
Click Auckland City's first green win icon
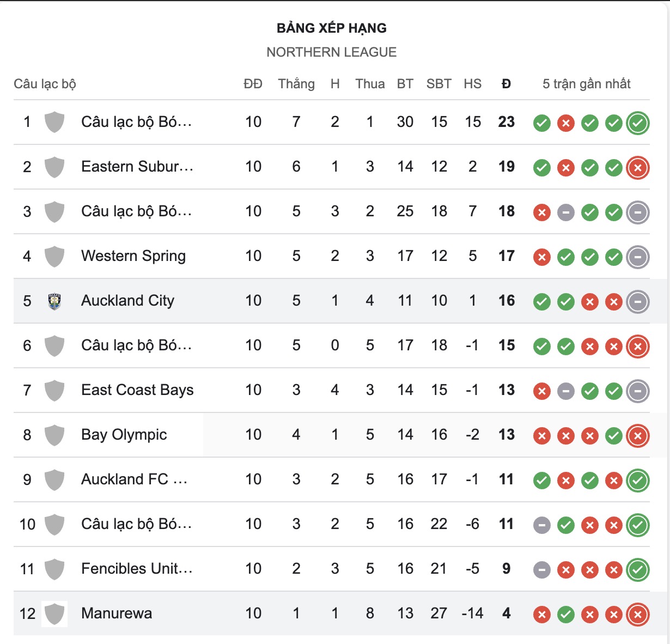click(x=542, y=302)
